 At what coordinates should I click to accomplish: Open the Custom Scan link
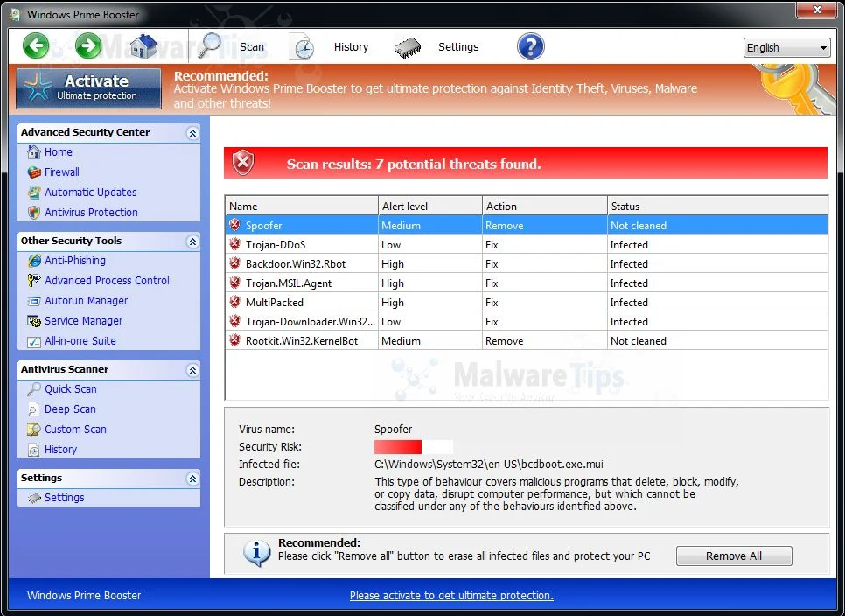pos(75,430)
